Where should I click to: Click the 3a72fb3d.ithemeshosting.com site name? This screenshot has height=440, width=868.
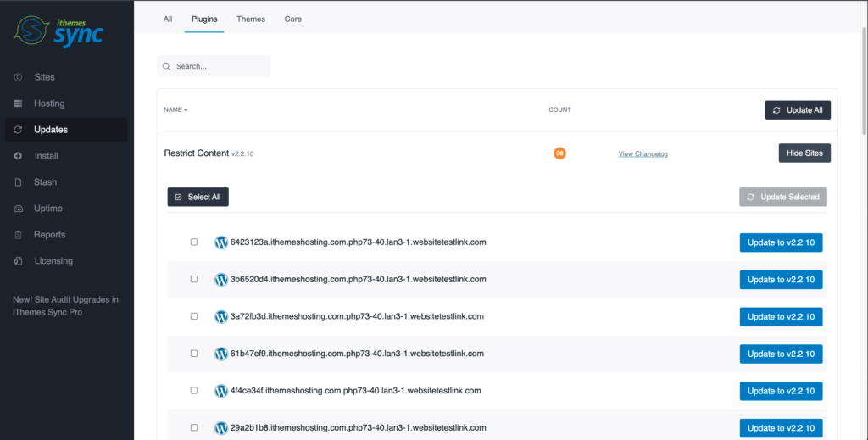tap(357, 316)
